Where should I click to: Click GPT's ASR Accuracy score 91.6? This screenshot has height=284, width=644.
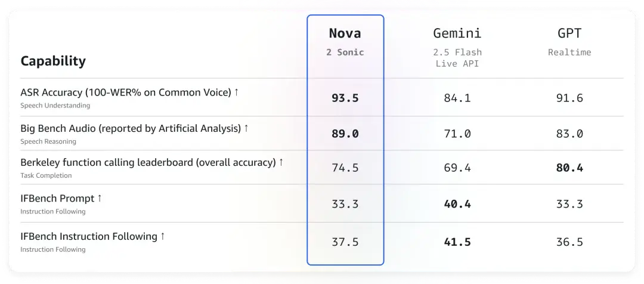(569, 98)
